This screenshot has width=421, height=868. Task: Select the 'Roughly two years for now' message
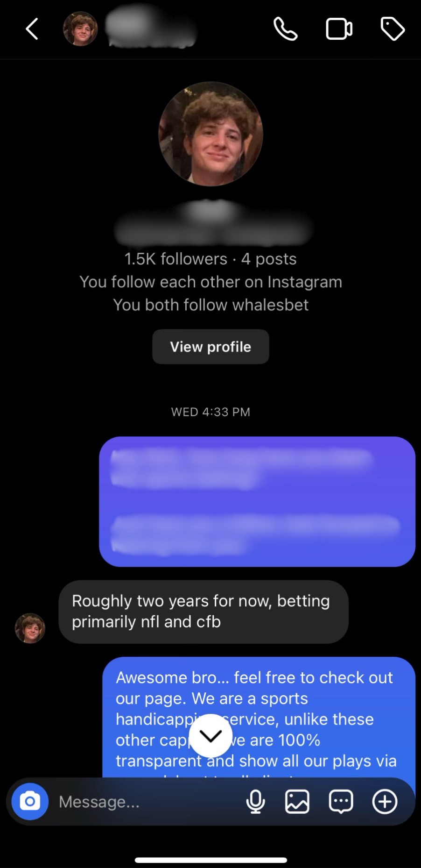pyautogui.click(x=203, y=612)
